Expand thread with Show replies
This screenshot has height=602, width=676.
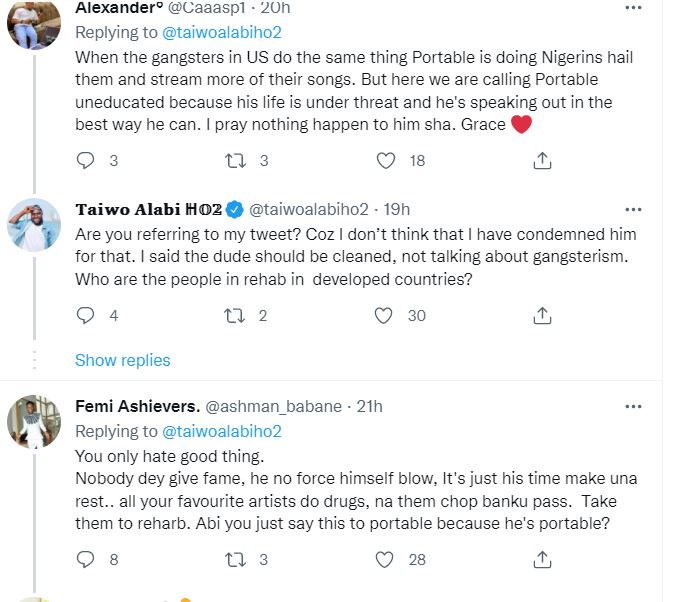coord(122,360)
